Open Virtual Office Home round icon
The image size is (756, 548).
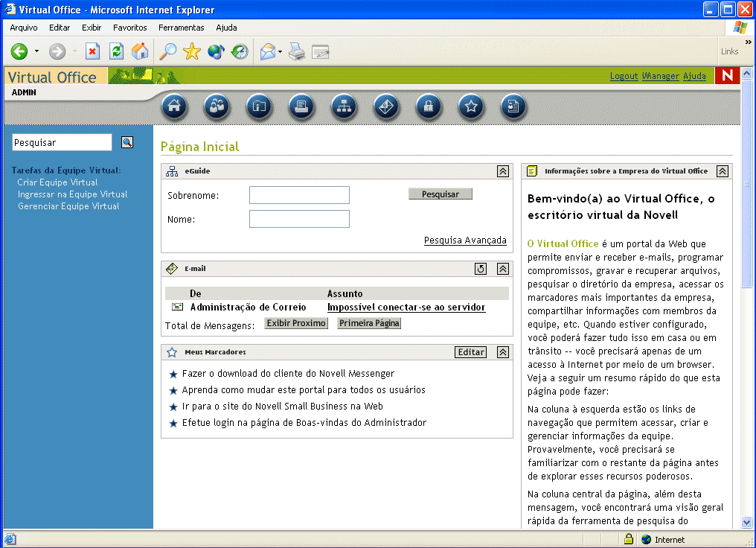tap(175, 106)
